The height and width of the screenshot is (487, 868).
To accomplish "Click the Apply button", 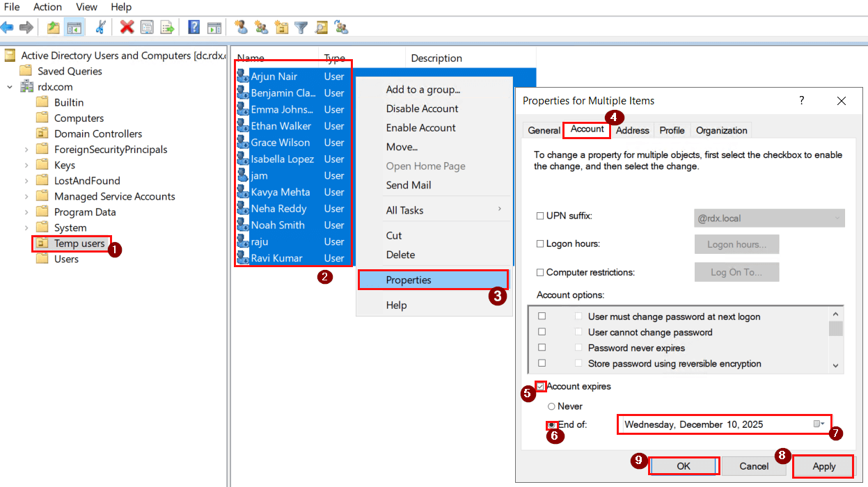I will [x=823, y=465].
